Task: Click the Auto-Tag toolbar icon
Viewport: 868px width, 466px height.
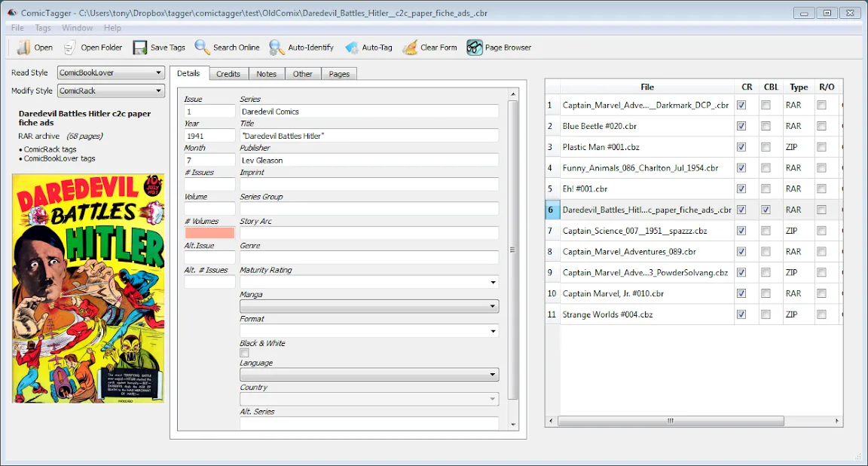Action: [x=352, y=48]
